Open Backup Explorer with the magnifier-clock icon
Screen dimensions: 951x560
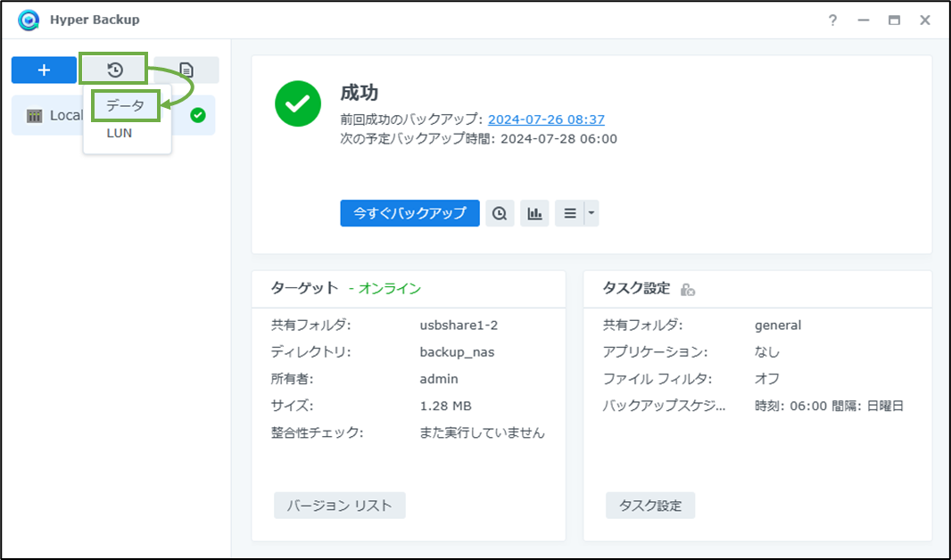tap(500, 213)
